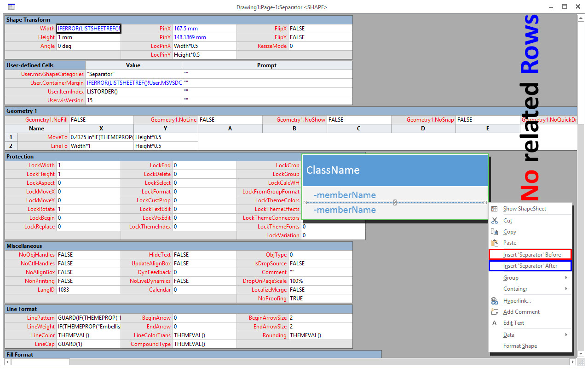Click the LocPinY cell 'Height*0.5'
Image resolution: width=588 pixels, height=369 pixels.
[204, 55]
